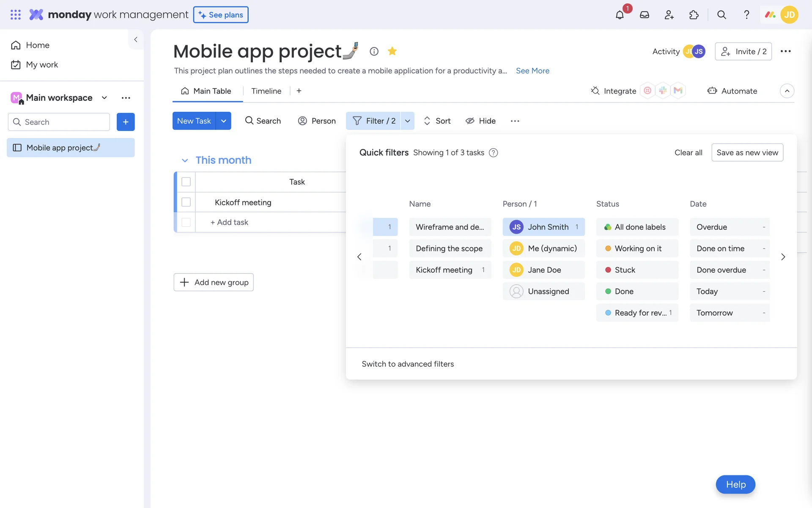The width and height of the screenshot is (812, 508).
Task: Click Save as new view button
Action: click(747, 152)
